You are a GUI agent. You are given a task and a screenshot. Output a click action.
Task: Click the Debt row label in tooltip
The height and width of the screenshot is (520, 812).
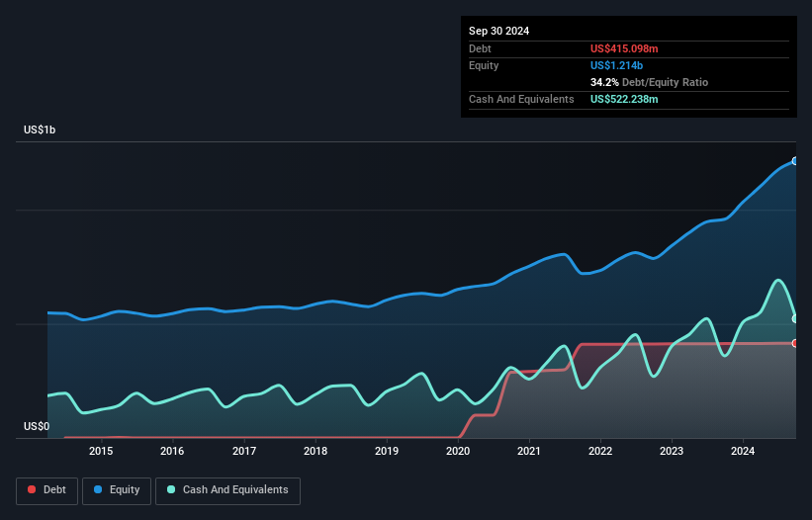click(480, 48)
